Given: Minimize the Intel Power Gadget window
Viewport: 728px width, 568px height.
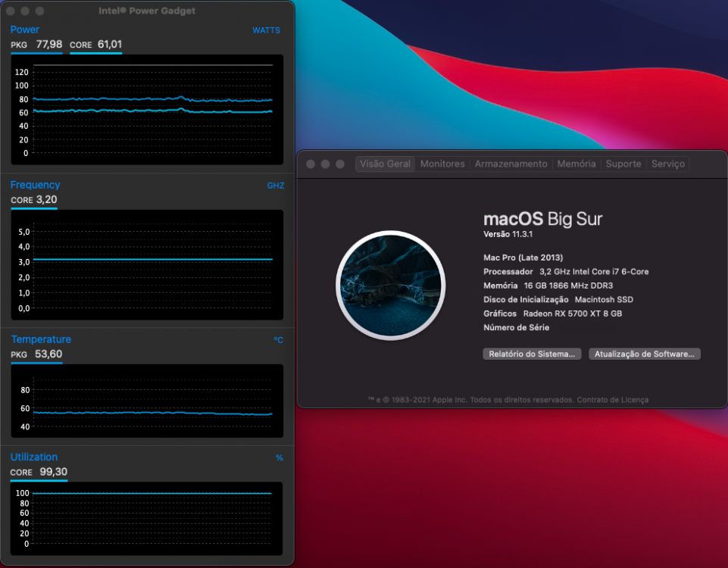Looking at the screenshot, I should [25, 11].
